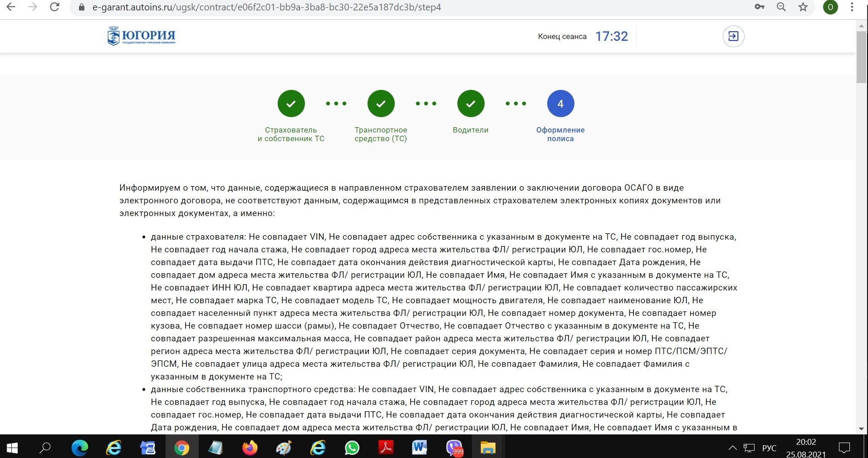Go back to previous browser page
This screenshot has height=458, width=868.
tap(11, 7)
